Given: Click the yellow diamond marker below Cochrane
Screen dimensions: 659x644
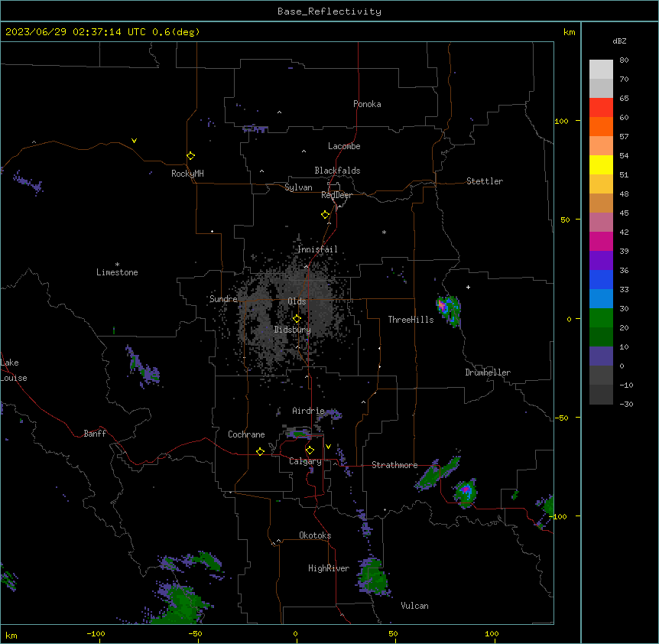Looking at the screenshot, I should point(260,451).
